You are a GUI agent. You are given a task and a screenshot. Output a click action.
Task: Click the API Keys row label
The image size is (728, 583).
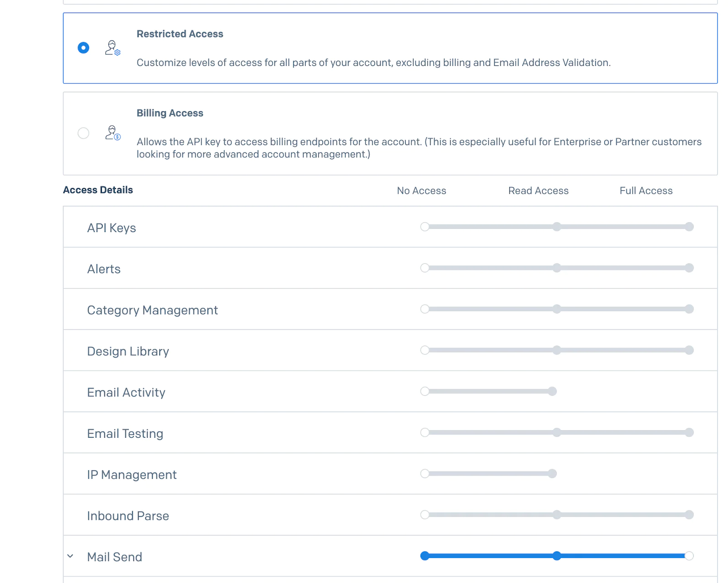coord(111,228)
